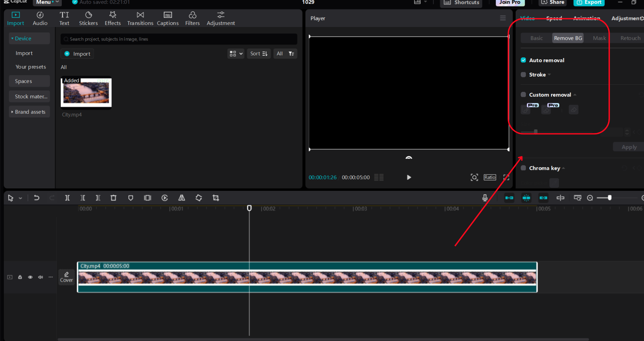Collapse the Custom removal section arrow
644x341 pixels.
[x=575, y=95]
